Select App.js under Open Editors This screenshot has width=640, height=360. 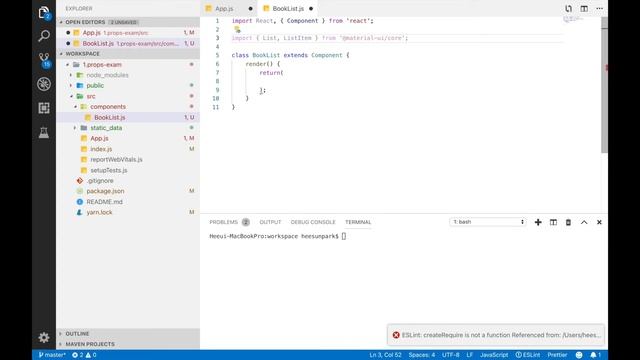(128, 33)
